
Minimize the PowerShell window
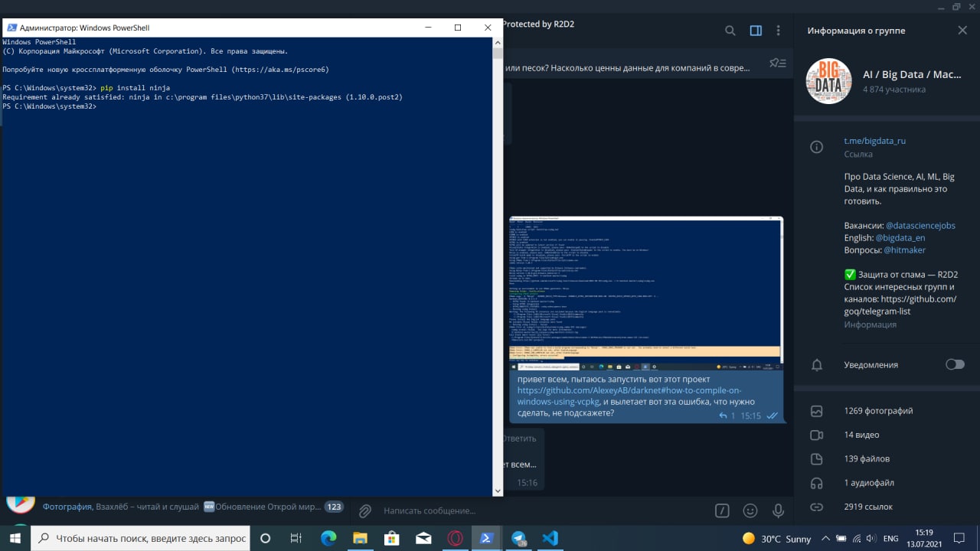(x=427, y=28)
